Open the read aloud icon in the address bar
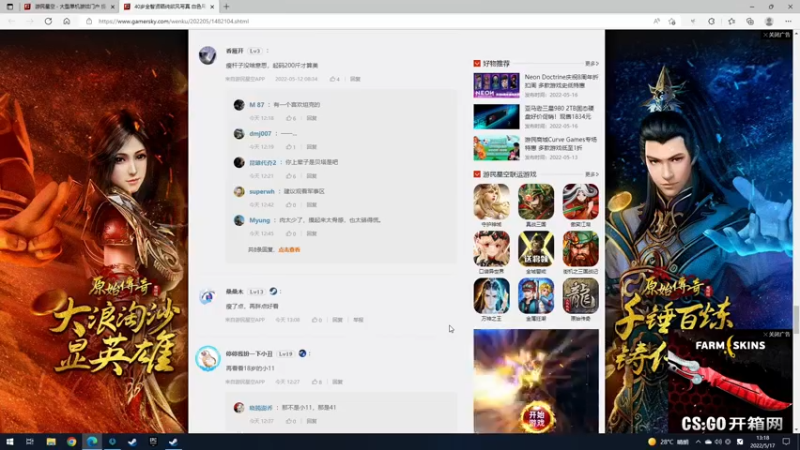800x450 pixels. point(657,21)
